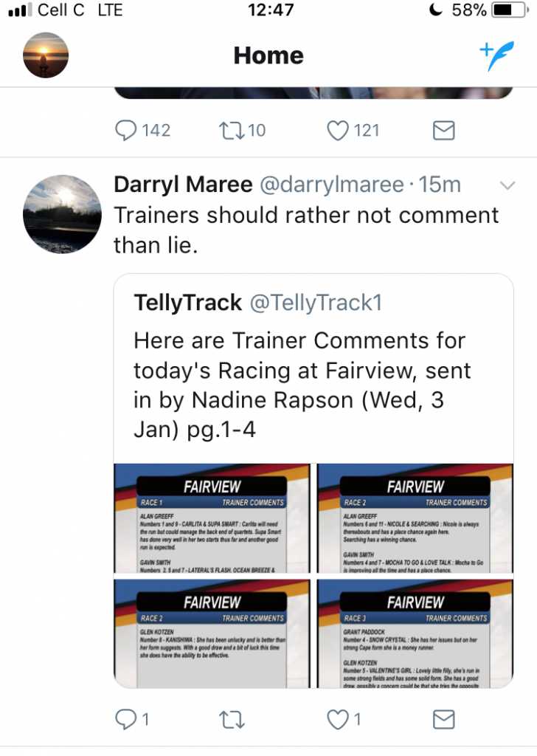Image resolution: width=537 pixels, height=756 pixels.
Task: Visit the @darrylmaree handle
Action: coord(332,185)
